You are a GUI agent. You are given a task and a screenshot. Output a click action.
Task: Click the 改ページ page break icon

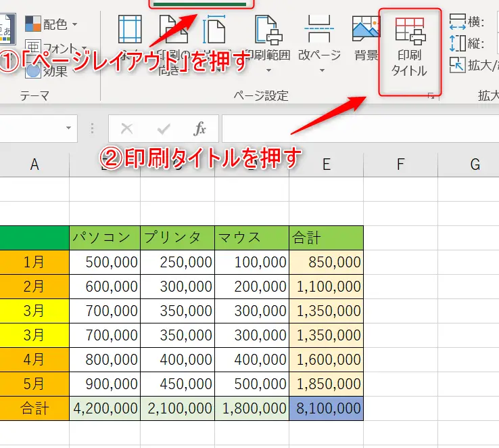pyautogui.click(x=319, y=29)
